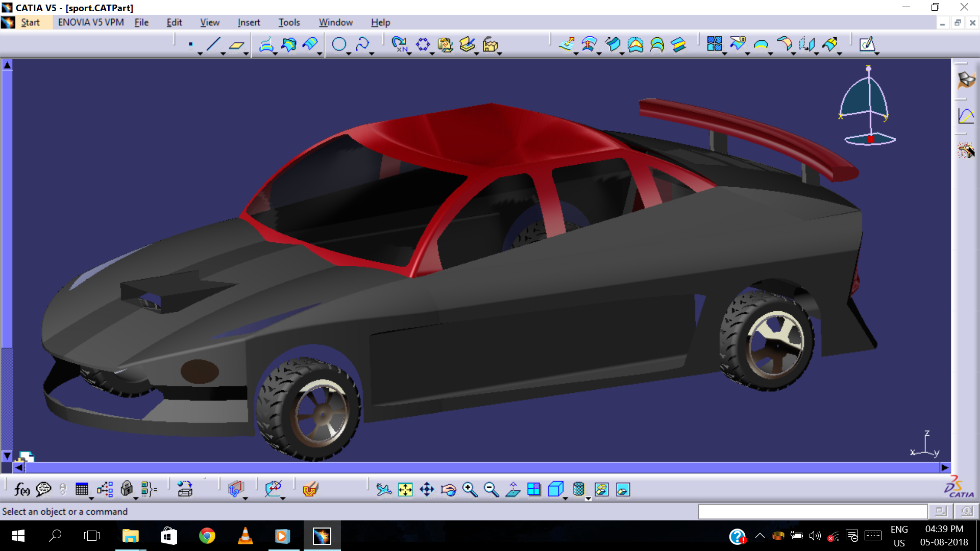The image size is (980, 551).
Task: Select the Spline curve tool
Action: [x=362, y=45]
